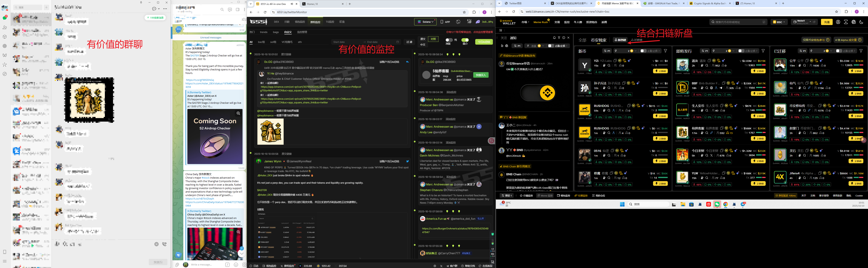Enable 止盈/止损 toggle in 新币 column
Image resolution: width=868 pixels, height=268 pixels.
coord(643,51)
